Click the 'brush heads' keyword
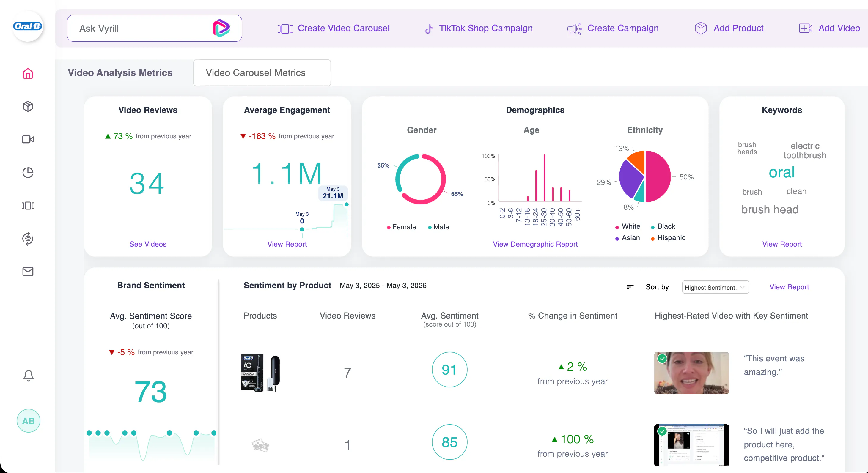 pos(747,148)
